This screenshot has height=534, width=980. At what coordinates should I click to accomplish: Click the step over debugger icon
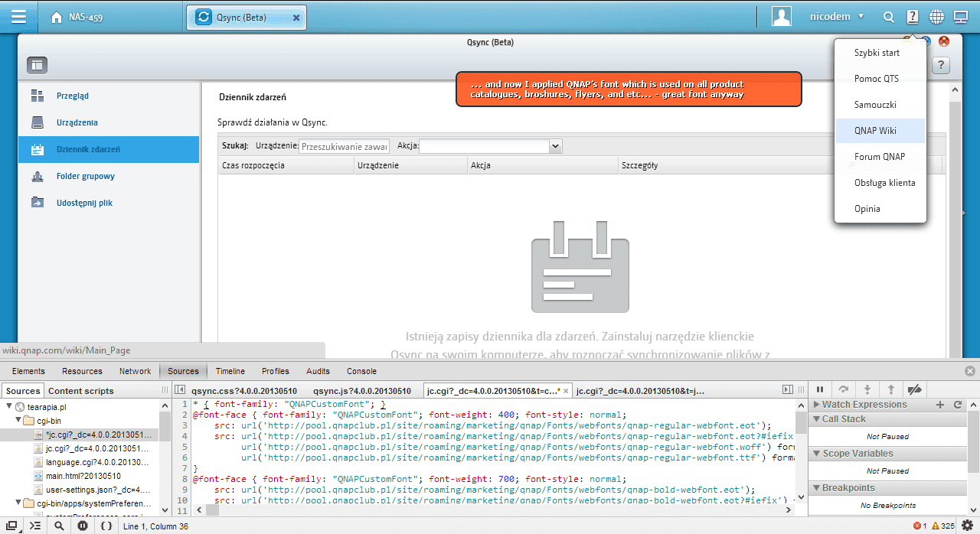coord(844,389)
